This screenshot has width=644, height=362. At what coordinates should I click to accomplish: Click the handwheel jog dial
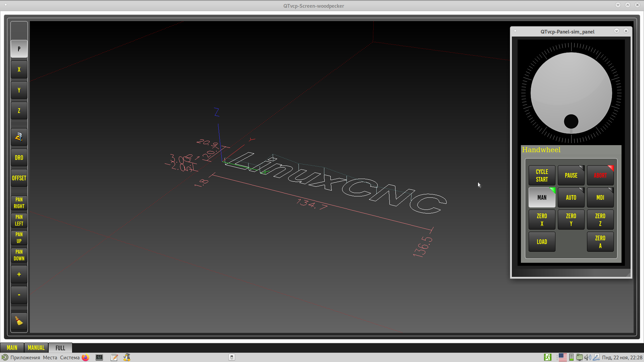[571, 93]
